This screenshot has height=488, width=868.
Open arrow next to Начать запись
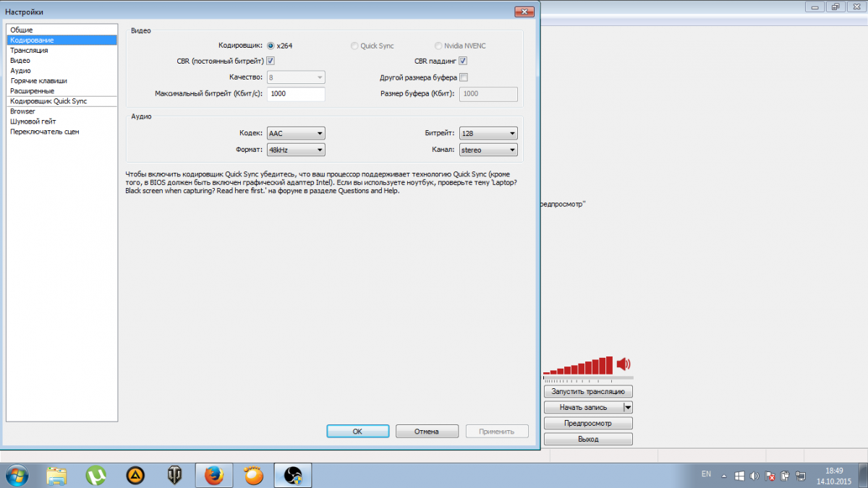[628, 407]
